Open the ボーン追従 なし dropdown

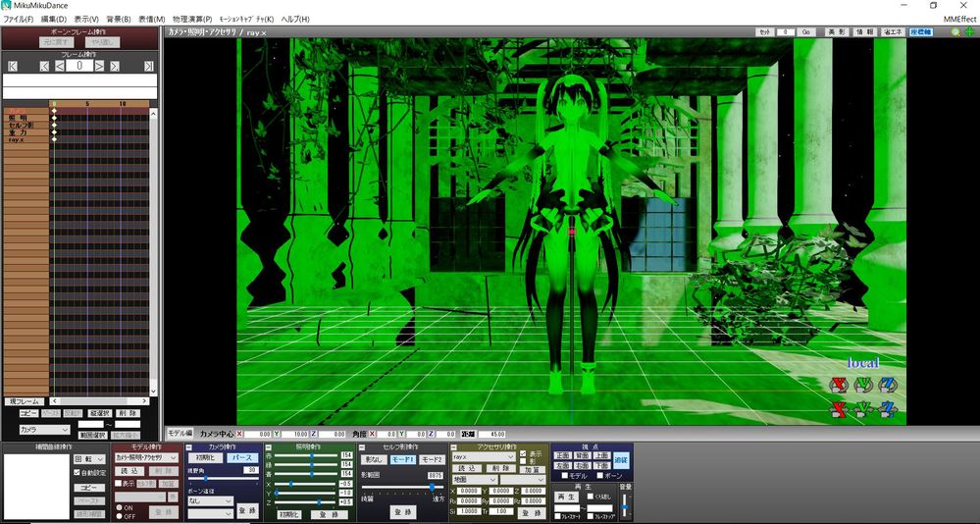click(x=210, y=500)
